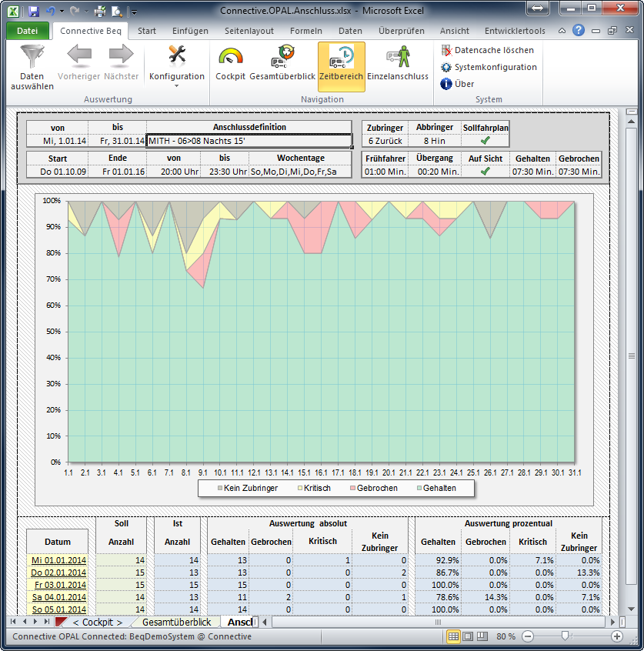Open Systemkonfiguration gear item

pos(447,67)
